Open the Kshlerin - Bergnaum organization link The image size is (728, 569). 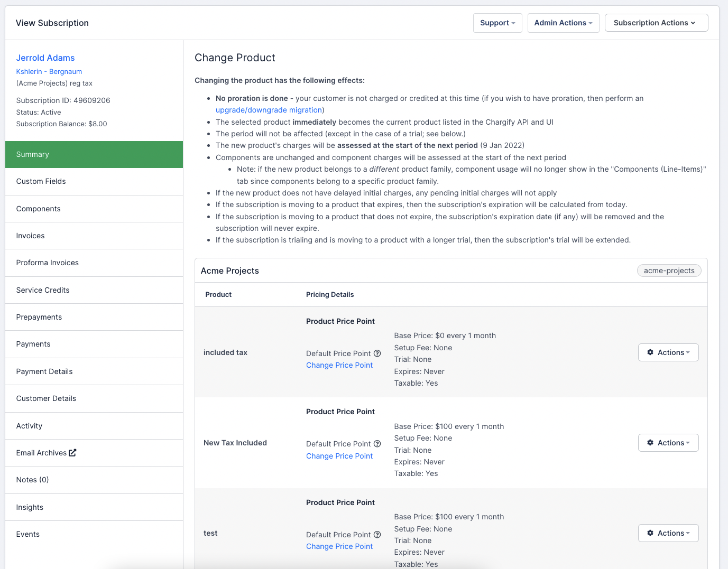pyautogui.click(x=49, y=71)
